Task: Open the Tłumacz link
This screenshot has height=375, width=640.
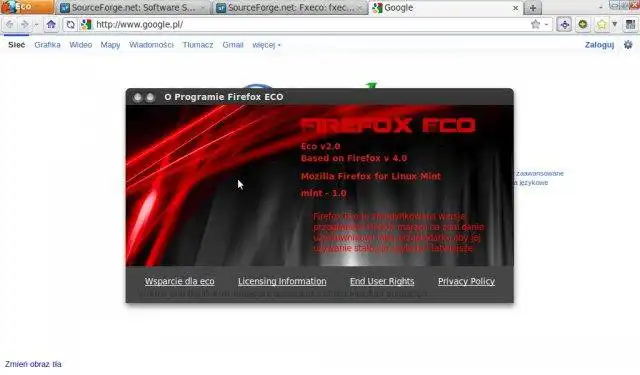Action: point(198,45)
